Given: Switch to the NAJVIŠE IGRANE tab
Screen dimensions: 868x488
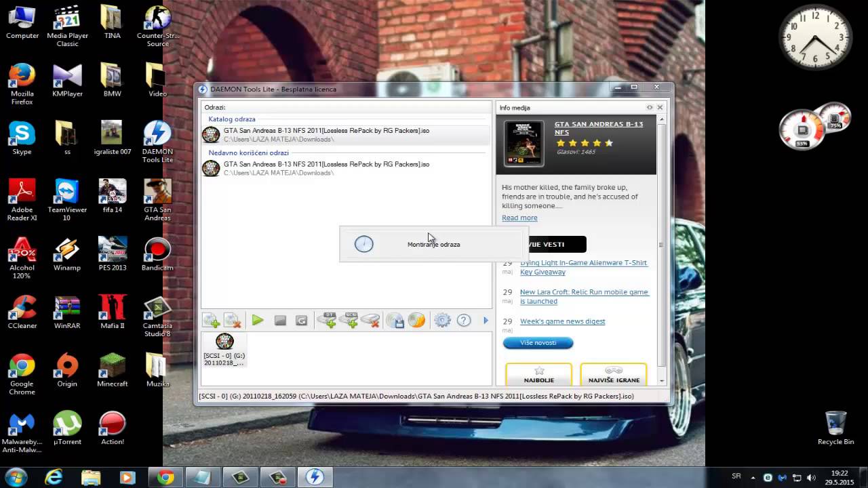Looking at the screenshot, I should click(614, 375).
